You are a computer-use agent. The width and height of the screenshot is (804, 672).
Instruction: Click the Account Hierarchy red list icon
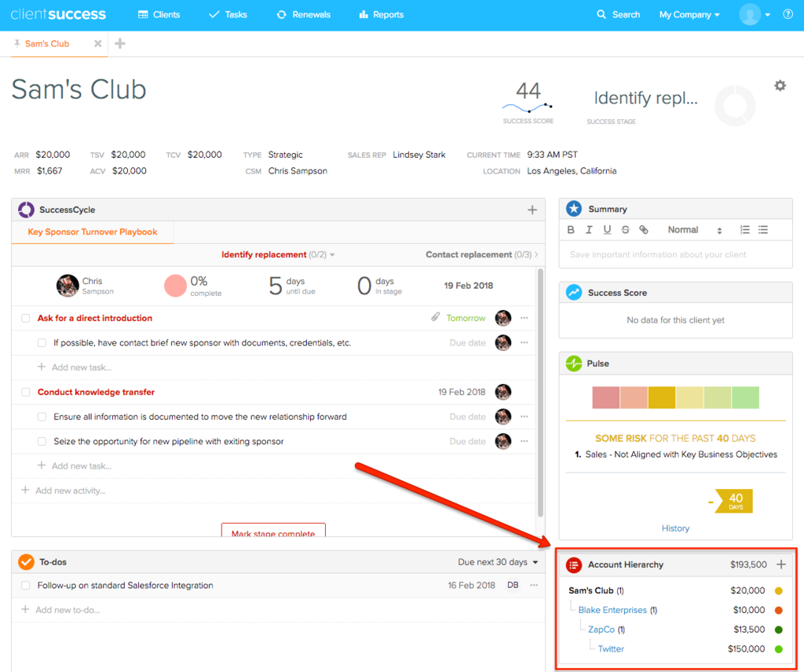click(573, 565)
